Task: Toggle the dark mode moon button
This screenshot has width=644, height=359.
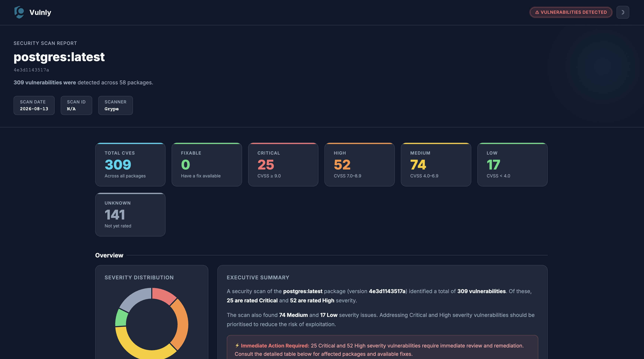Action: click(x=623, y=12)
